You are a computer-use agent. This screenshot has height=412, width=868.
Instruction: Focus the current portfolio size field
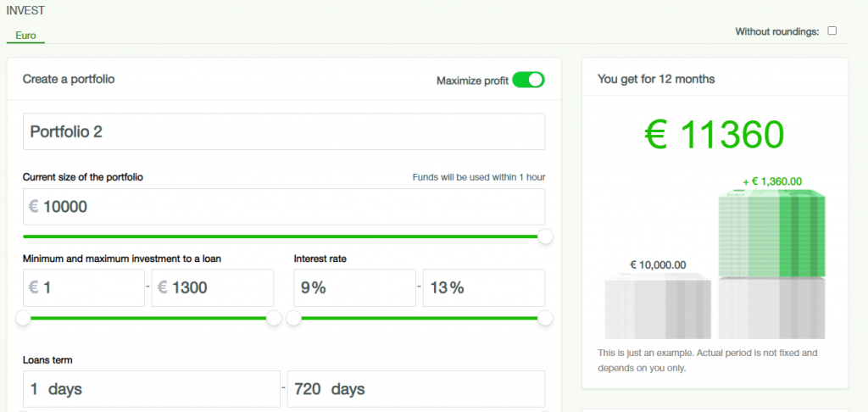point(283,207)
